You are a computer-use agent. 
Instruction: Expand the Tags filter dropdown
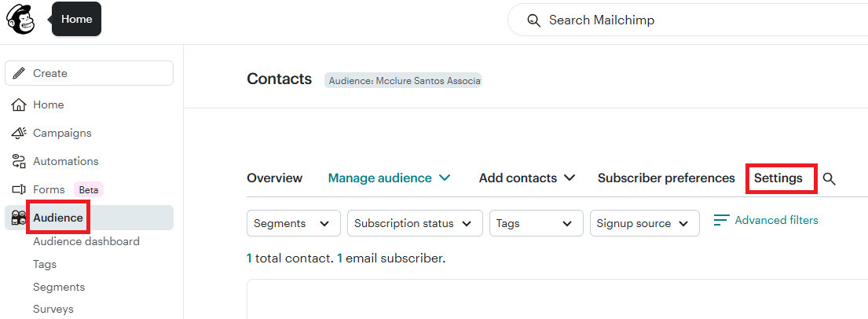[536, 223]
